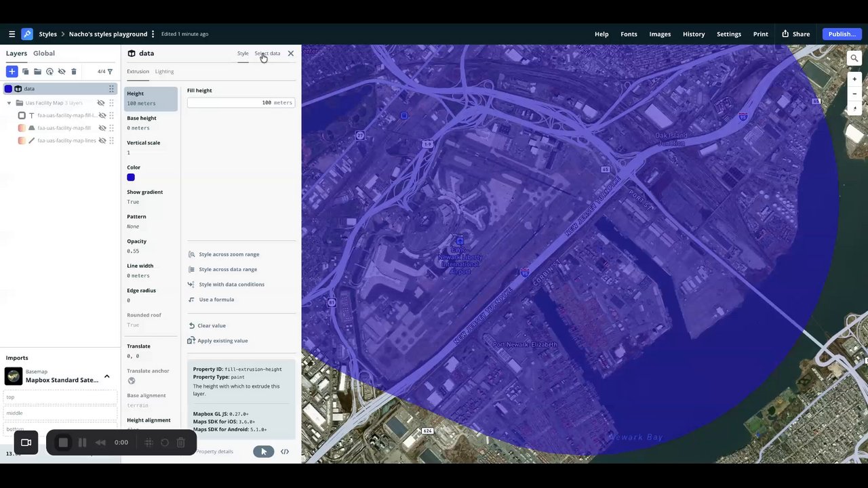
Task: Select the Lighting tab
Action: coord(164,71)
